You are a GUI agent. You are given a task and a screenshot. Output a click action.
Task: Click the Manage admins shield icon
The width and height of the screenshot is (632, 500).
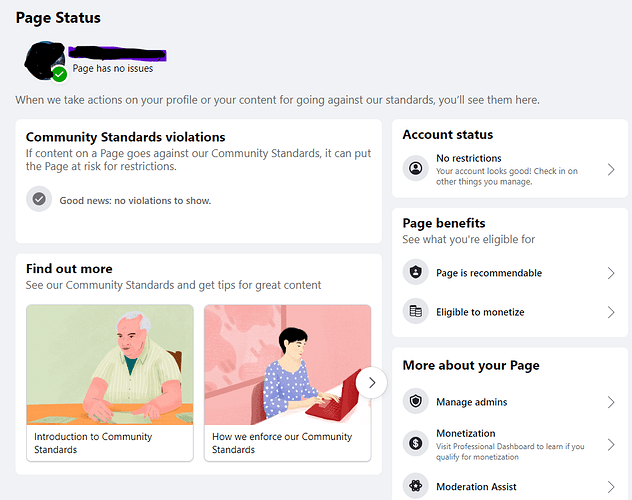[x=415, y=402]
